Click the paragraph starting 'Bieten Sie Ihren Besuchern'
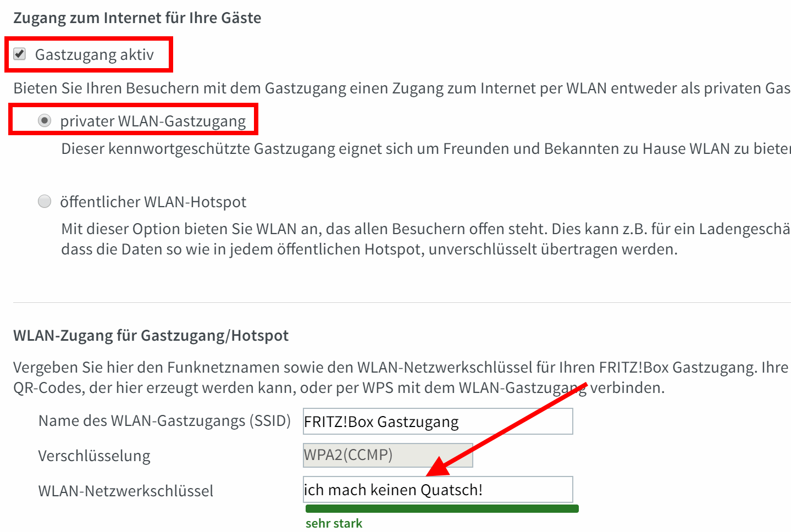 [402, 88]
